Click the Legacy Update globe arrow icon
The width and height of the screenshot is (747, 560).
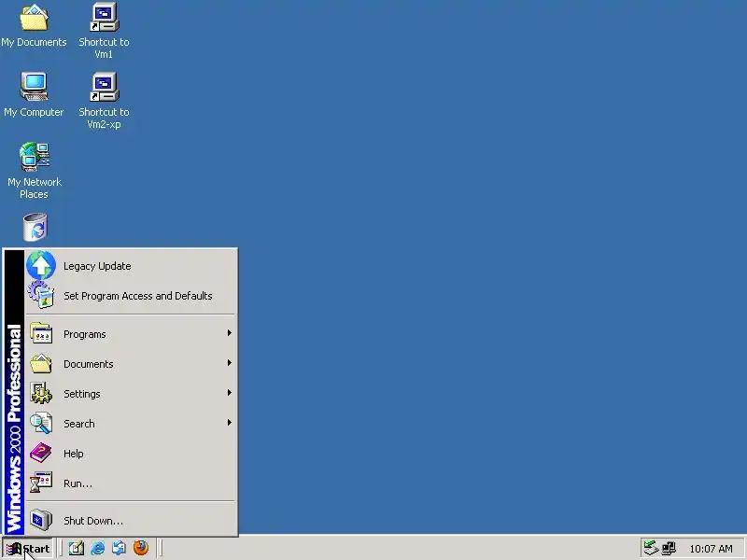click(x=41, y=265)
